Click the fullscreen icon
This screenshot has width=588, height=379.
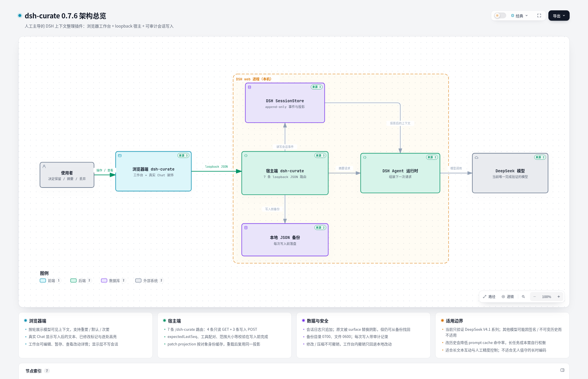pos(539,16)
